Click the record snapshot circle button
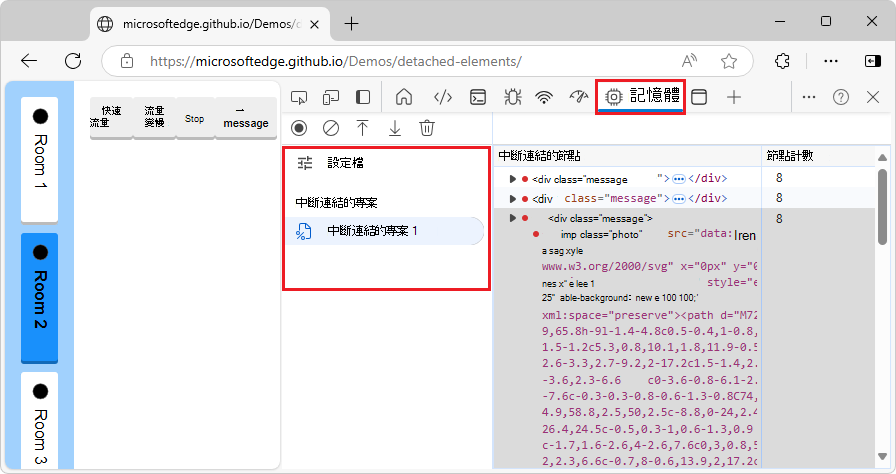This screenshot has width=896, height=474. (299, 128)
